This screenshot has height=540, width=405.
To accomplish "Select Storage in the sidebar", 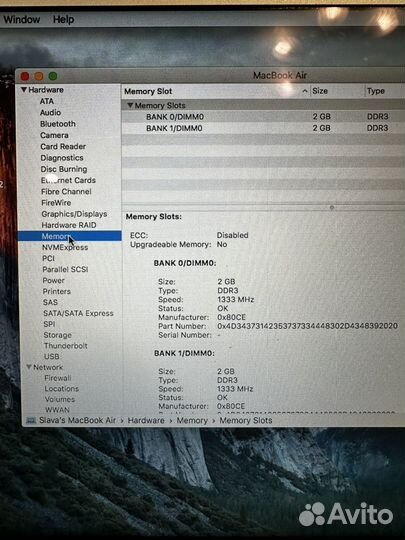I will click(x=58, y=335).
